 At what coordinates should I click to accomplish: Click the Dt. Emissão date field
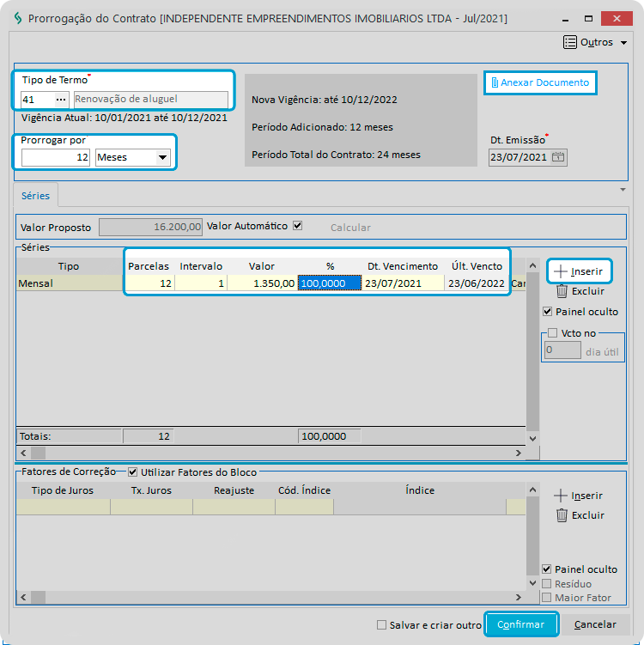click(x=519, y=157)
